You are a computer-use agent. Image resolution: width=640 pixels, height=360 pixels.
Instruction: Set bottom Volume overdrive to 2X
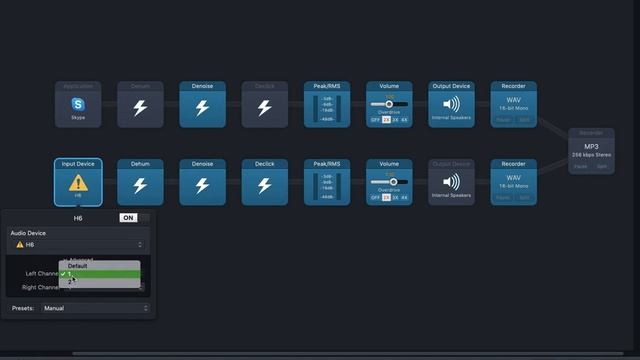coord(386,198)
